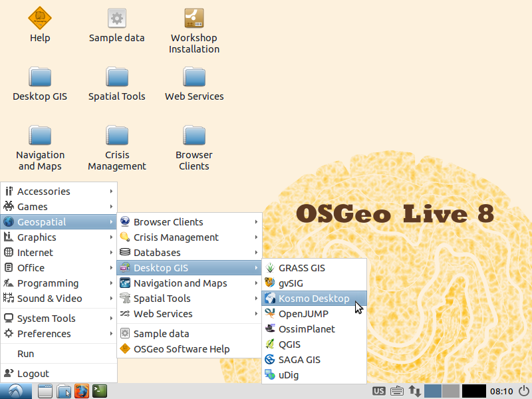Expand the Graphics menu category
This screenshot has width=532, height=399.
pos(59,237)
